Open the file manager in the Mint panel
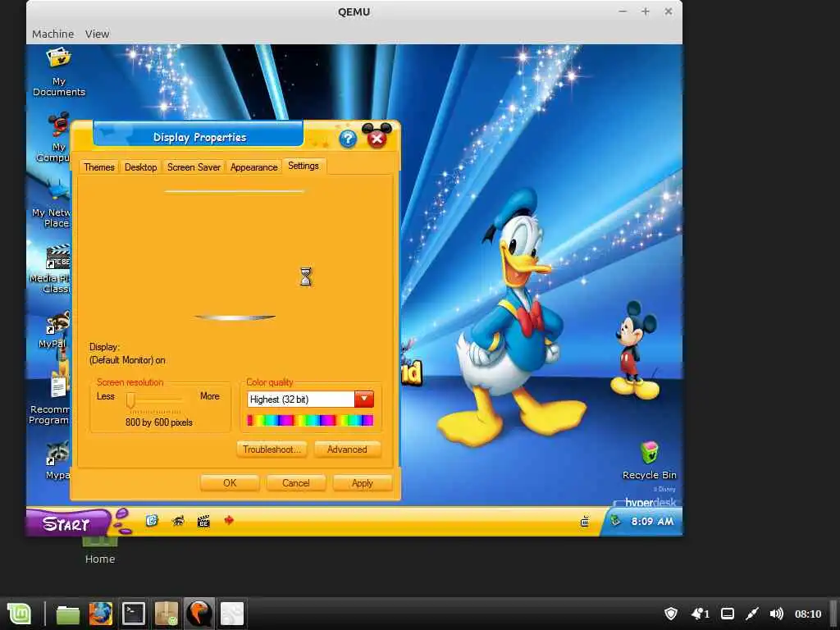840x630 pixels. tap(68, 614)
